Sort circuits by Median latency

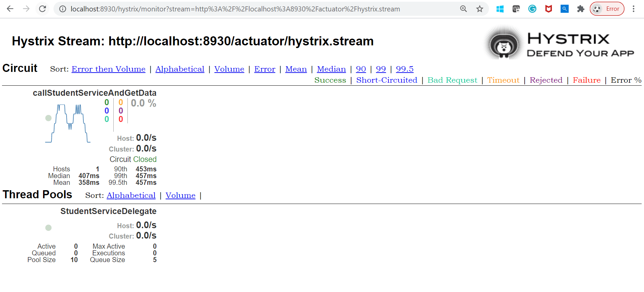[331, 69]
